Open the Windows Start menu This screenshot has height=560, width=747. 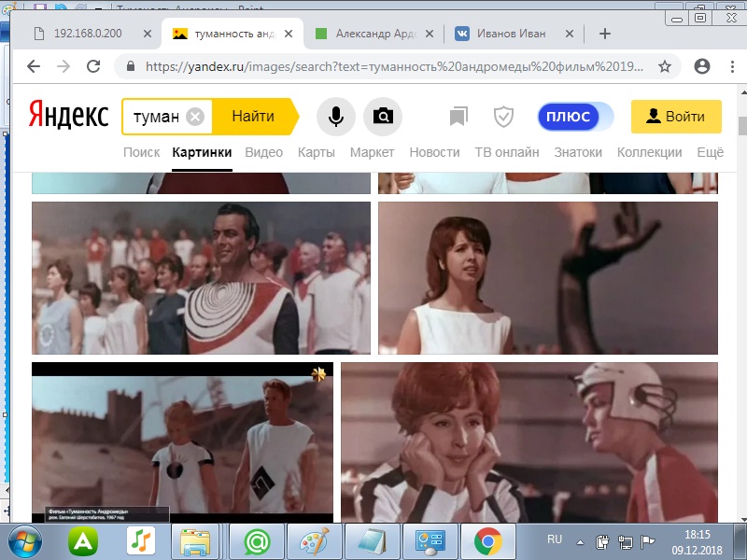[x=24, y=542]
